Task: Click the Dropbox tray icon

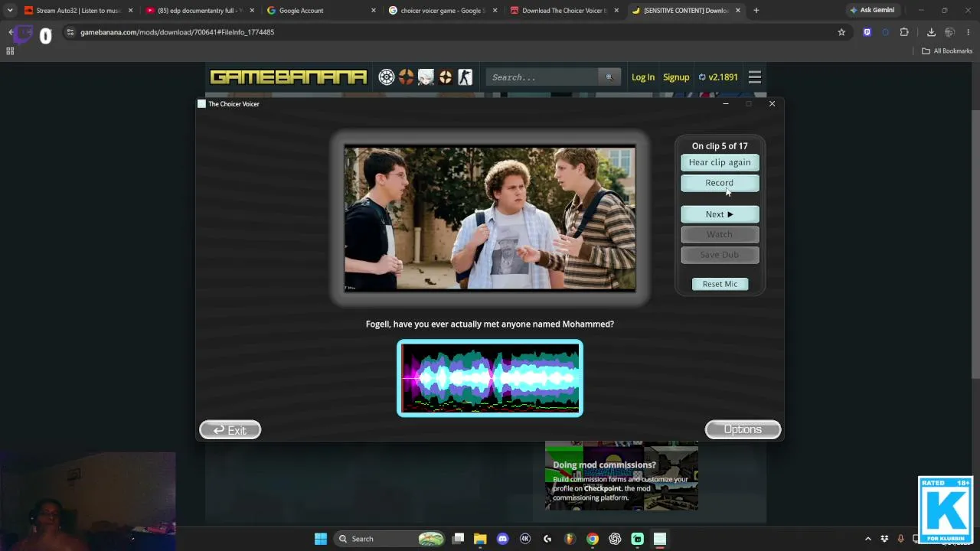Action: coord(885,539)
